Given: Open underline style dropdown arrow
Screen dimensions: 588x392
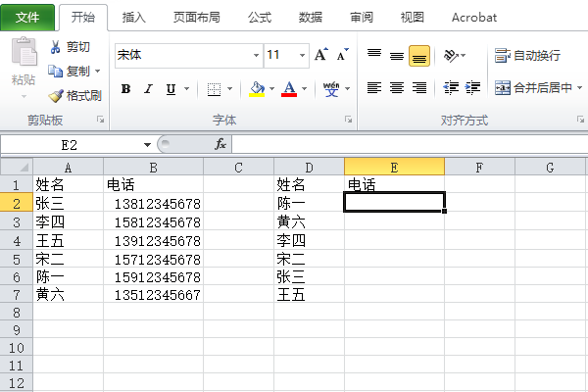Looking at the screenshot, I should (x=186, y=89).
